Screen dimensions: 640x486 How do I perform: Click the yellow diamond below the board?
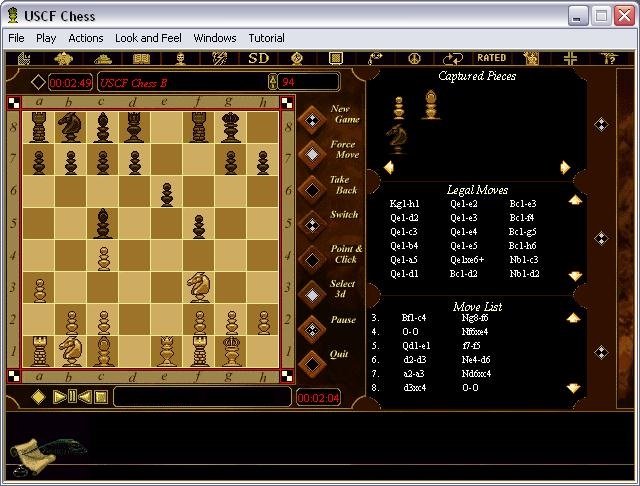pyautogui.click(x=38, y=397)
